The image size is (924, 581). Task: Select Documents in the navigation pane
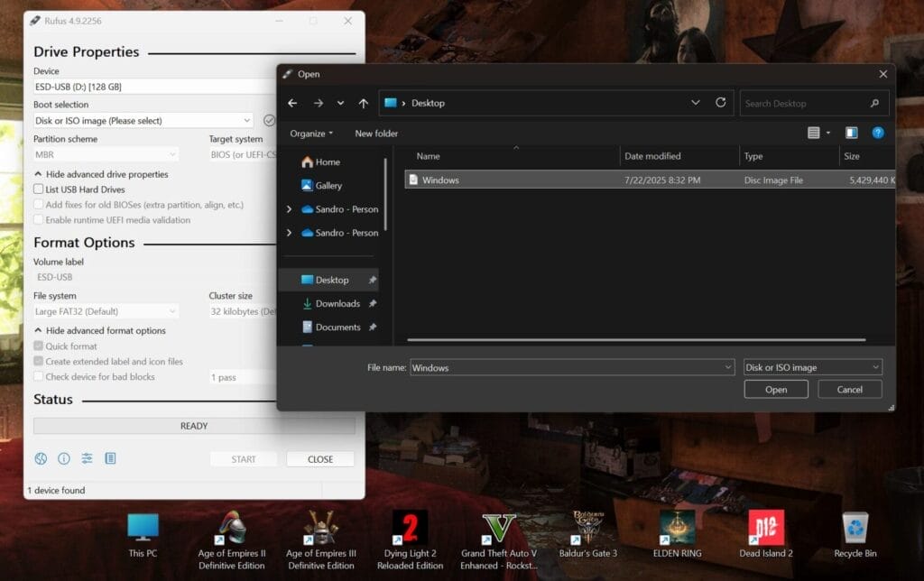[x=337, y=327]
